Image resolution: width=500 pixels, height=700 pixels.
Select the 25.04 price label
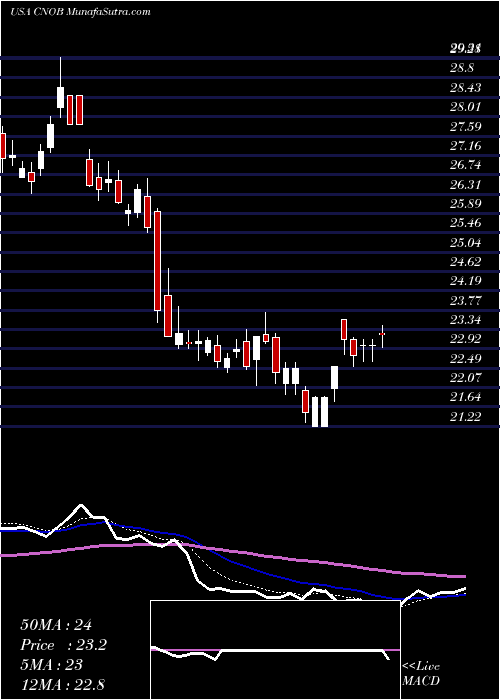coord(466,242)
